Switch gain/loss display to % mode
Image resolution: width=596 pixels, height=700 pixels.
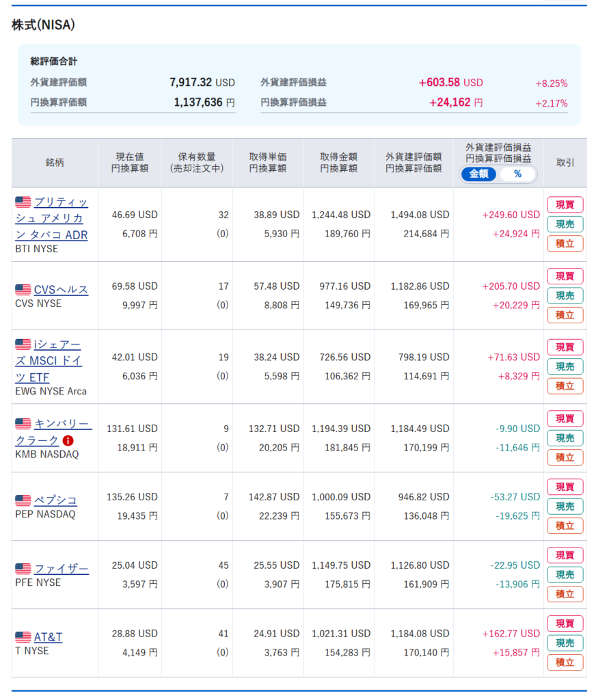point(517,174)
